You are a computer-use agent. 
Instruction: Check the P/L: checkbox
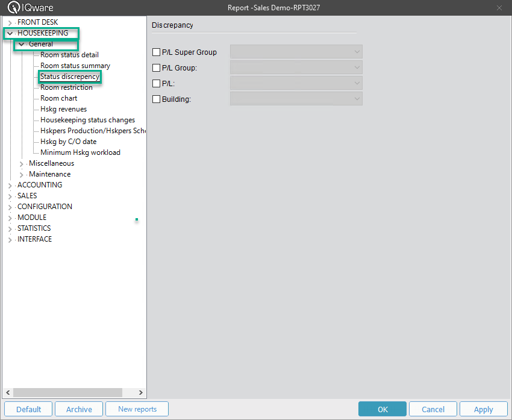(157, 84)
